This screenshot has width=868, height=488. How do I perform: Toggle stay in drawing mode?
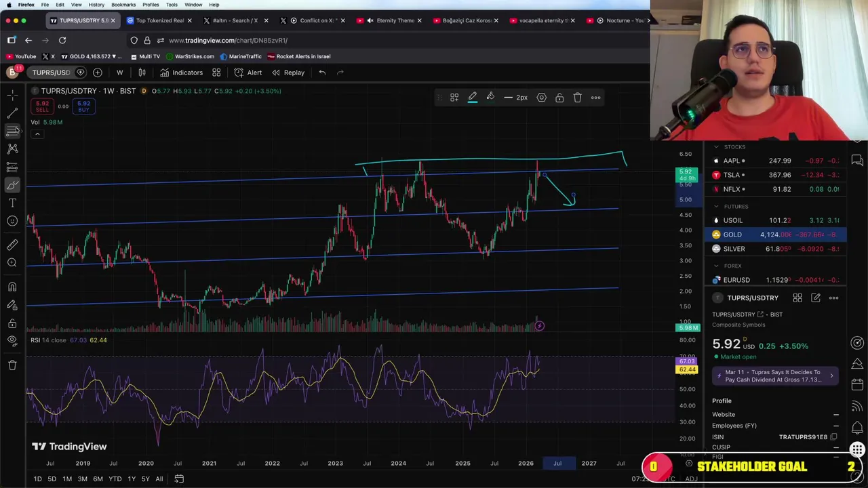click(12, 305)
